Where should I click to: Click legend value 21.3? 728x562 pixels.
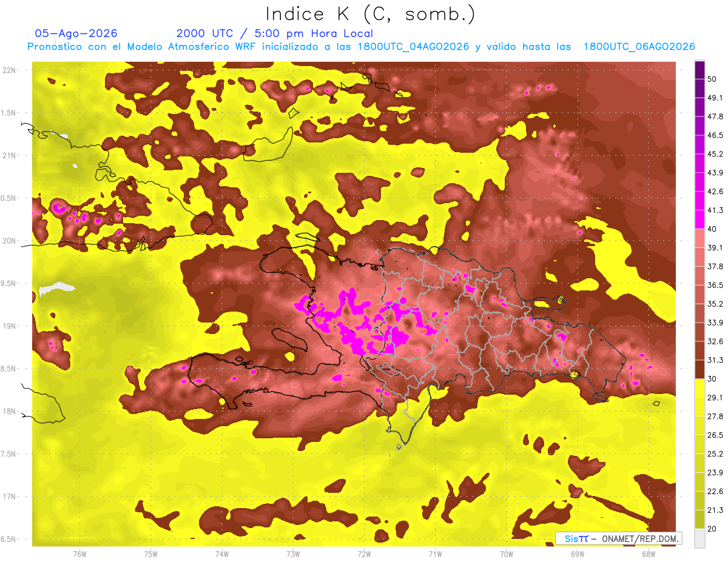point(715,510)
